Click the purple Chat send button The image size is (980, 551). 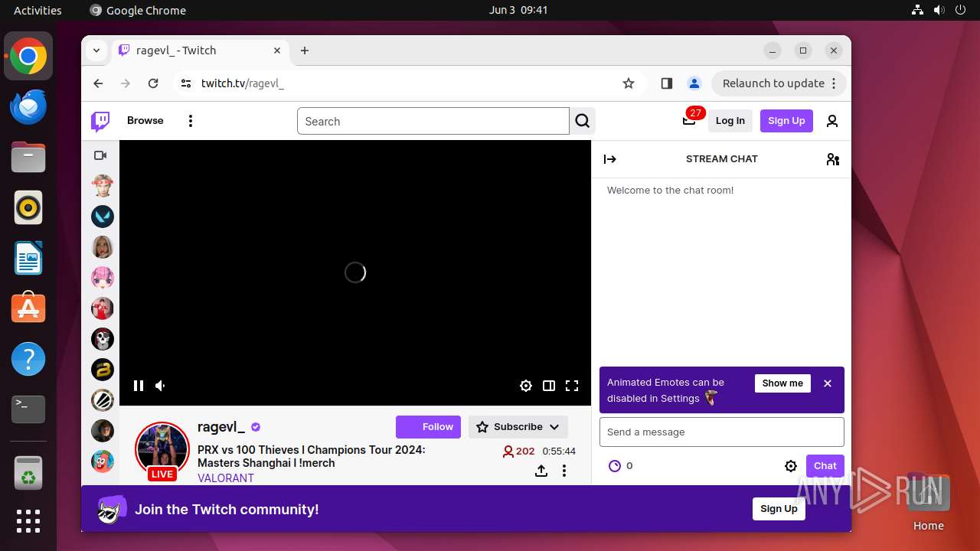pyautogui.click(x=825, y=466)
